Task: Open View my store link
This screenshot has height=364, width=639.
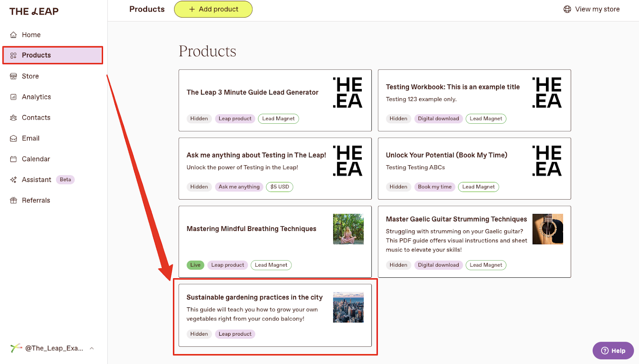Action: [x=597, y=9]
